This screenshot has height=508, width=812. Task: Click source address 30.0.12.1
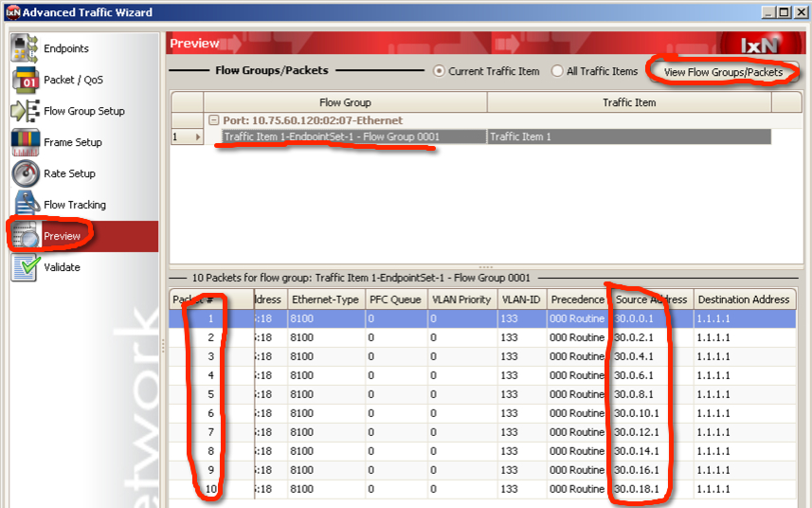point(637,432)
